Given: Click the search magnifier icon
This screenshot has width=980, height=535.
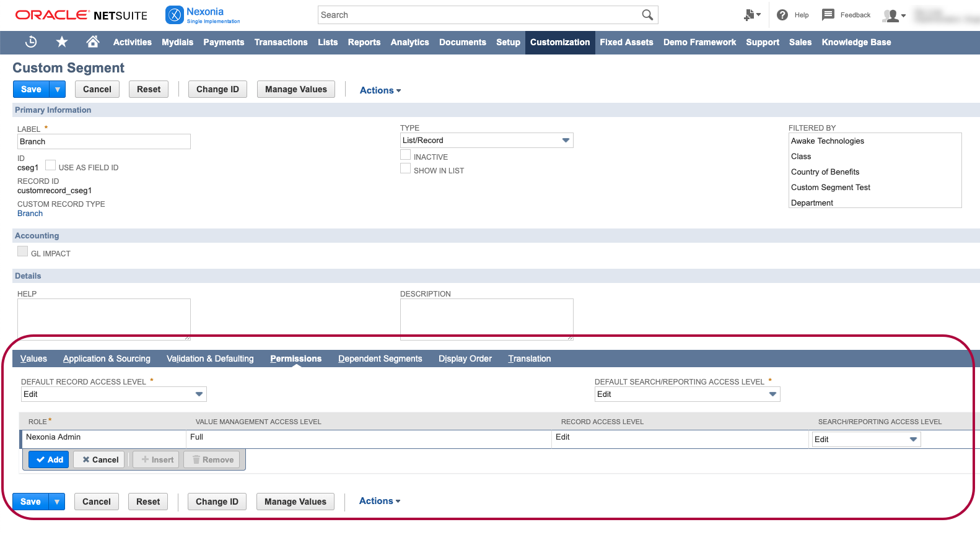Looking at the screenshot, I should pos(647,15).
